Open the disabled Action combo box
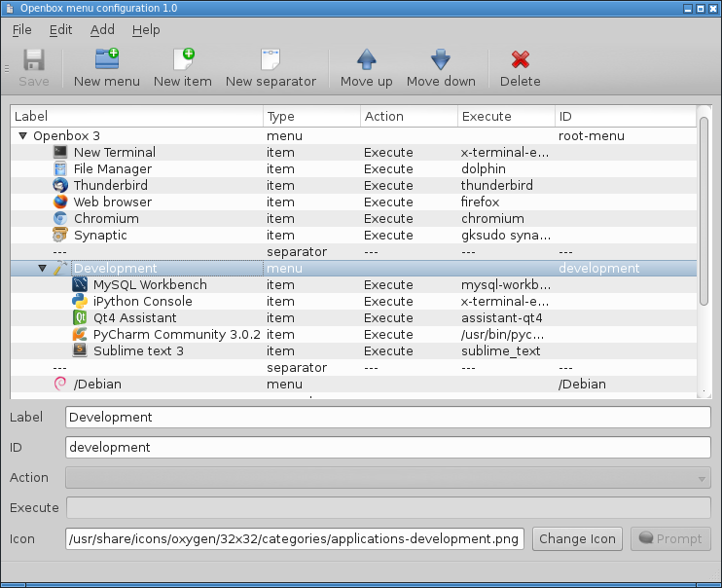 (x=388, y=478)
